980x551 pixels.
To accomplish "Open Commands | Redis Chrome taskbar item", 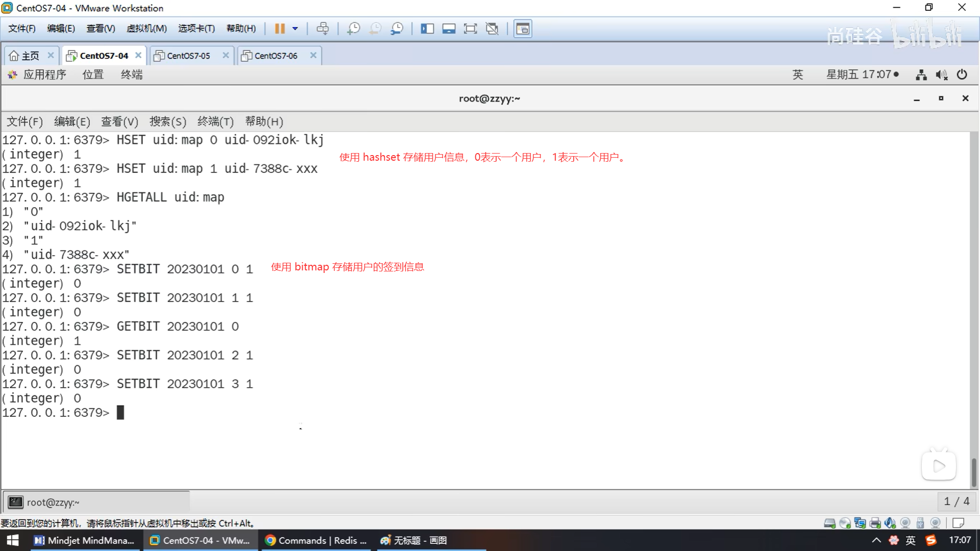I will 316,540.
